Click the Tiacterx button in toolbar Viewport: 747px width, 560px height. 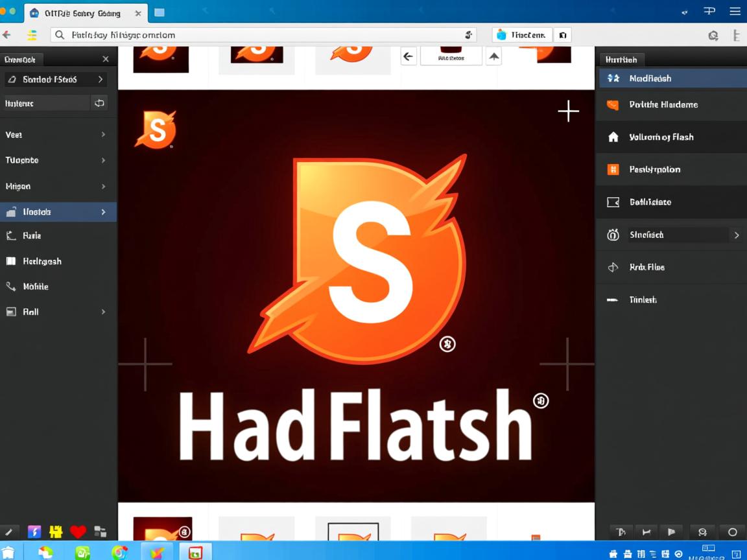coord(522,35)
